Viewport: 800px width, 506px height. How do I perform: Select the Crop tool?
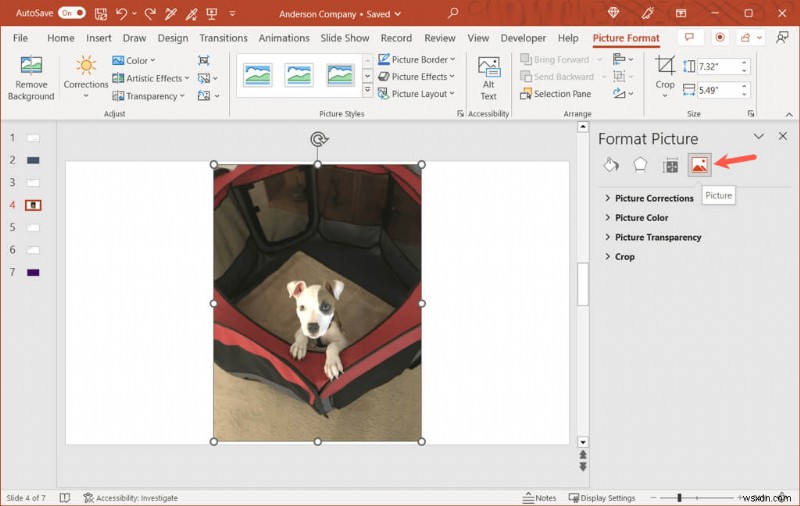(x=665, y=77)
